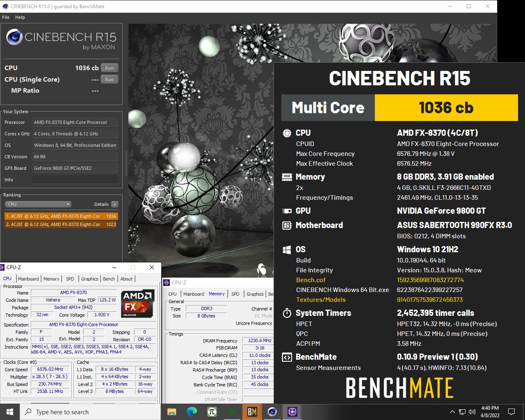Viewport: 525px width, 420px height.
Task: Select ranking entry scoring 1023
Action: click(x=61, y=224)
